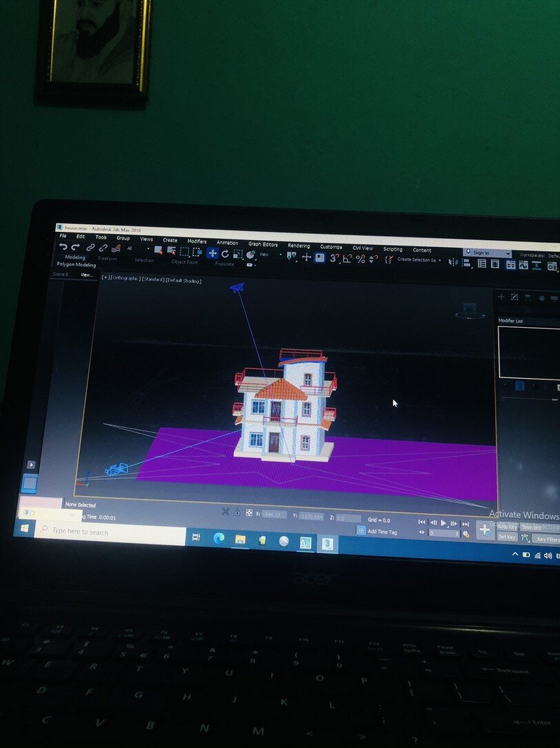Viewport: 560px width, 748px height.
Task: Open the Modifiers menu
Action: pyautogui.click(x=197, y=242)
